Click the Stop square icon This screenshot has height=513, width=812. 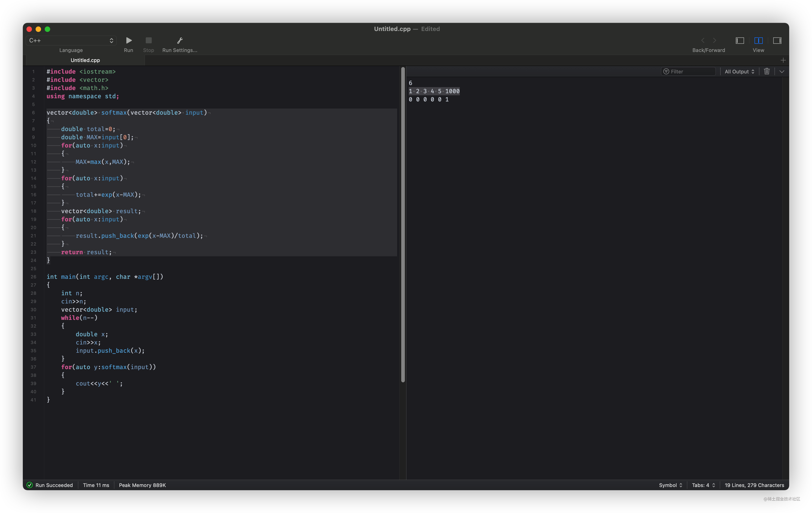point(148,40)
